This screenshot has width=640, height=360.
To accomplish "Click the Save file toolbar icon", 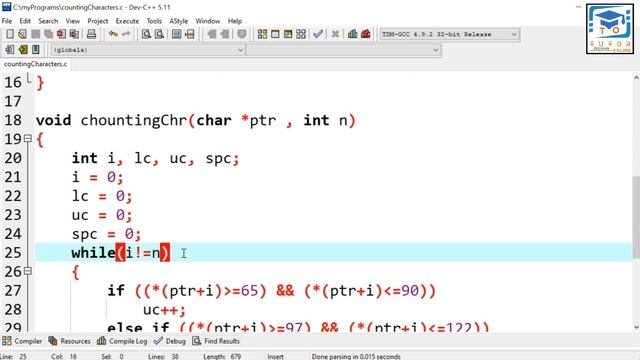I will coord(36,34).
